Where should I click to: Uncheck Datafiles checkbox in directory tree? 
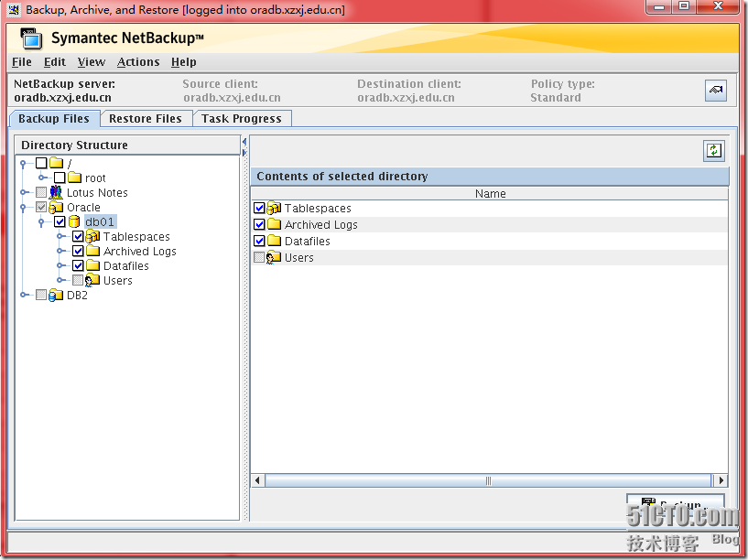(78, 265)
